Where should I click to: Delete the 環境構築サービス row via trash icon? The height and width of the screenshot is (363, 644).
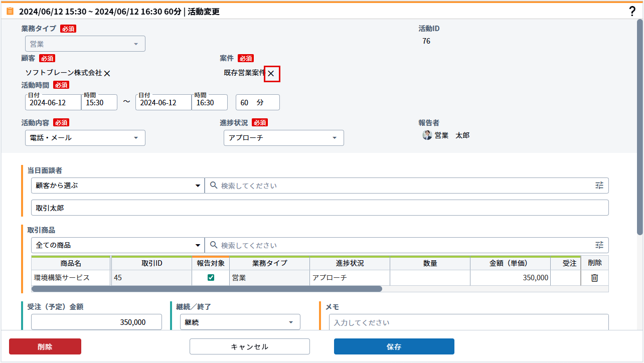click(594, 278)
